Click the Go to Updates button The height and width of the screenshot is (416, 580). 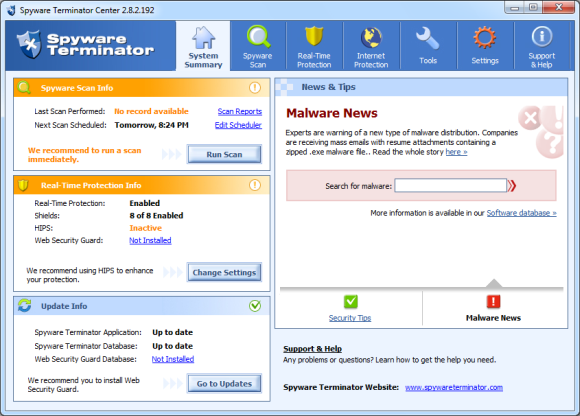[224, 383]
